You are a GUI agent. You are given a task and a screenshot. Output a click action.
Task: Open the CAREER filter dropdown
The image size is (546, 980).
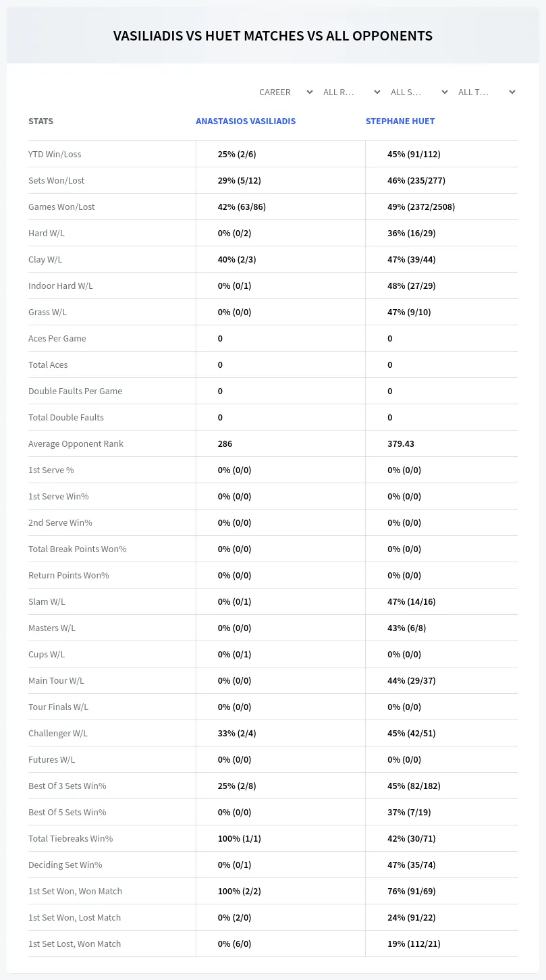point(285,92)
